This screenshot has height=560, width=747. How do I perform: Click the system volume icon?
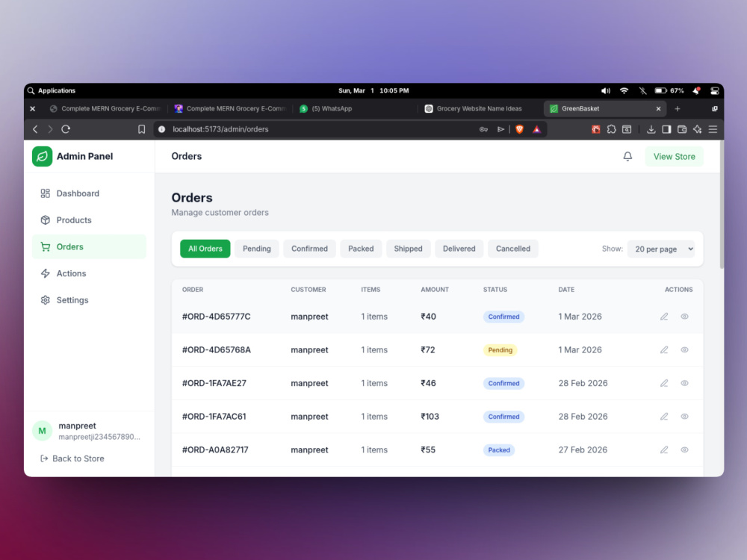(606, 90)
